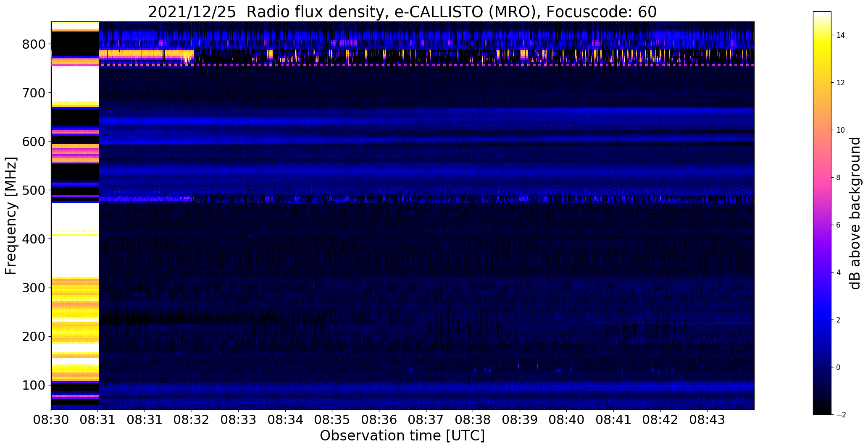The width and height of the screenshot is (868, 448).
Task: Click the 400 frequency tick label
Action: pyautogui.click(x=34, y=239)
